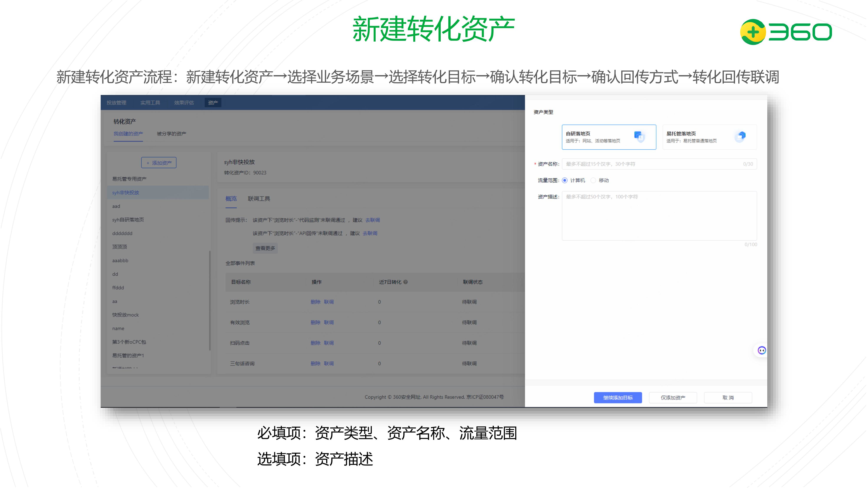Viewport: 868px width, 488px height.
Task: Click 联调 in the 扫码点击 row
Action: click(x=329, y=343)
